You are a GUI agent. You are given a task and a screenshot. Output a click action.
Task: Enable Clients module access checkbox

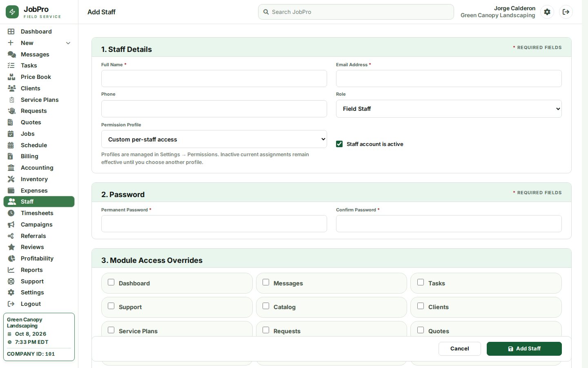[x=421, y=306]
